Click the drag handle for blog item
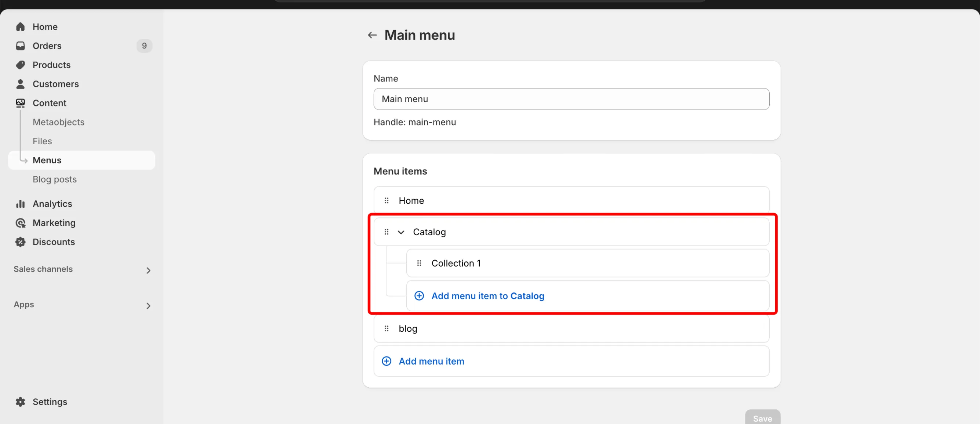The image size is (980, 424). pyautogui.click(x=386, y=328)
